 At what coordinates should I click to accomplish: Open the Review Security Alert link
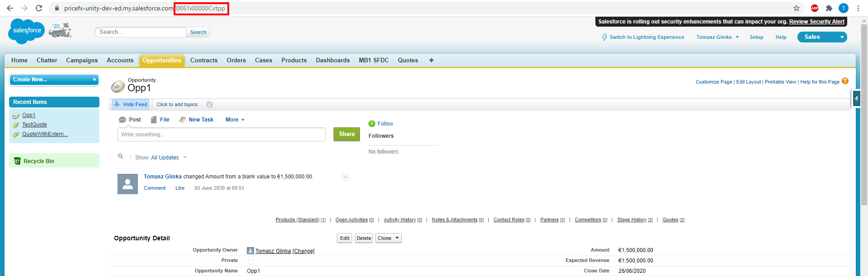[817, 22]
